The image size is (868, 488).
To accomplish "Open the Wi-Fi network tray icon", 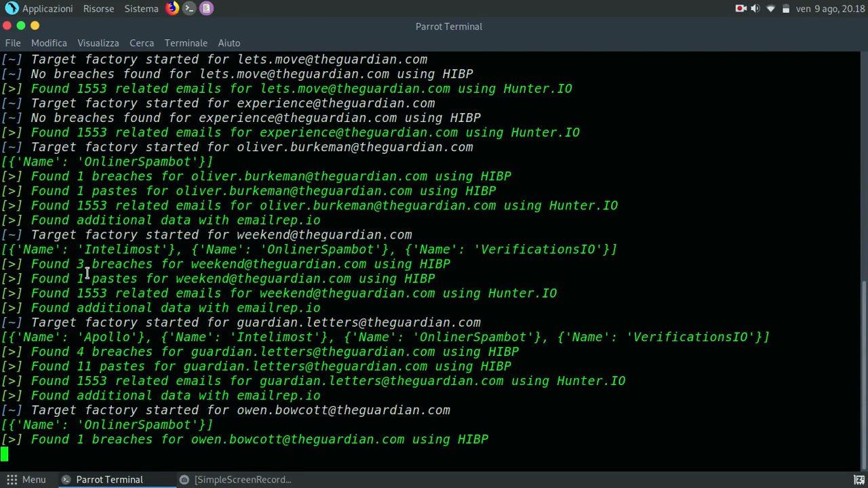I will pyautogui.click(x=771, y=8).
